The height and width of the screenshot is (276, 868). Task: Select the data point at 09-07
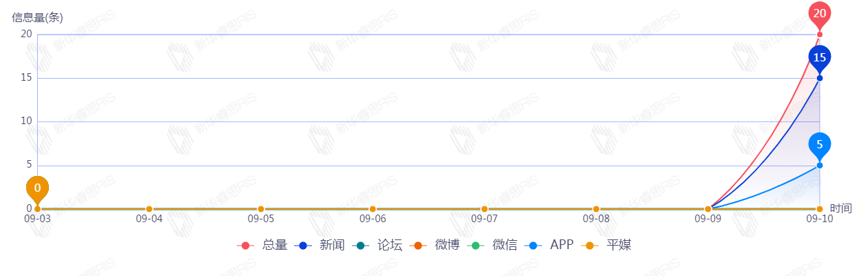484,209
